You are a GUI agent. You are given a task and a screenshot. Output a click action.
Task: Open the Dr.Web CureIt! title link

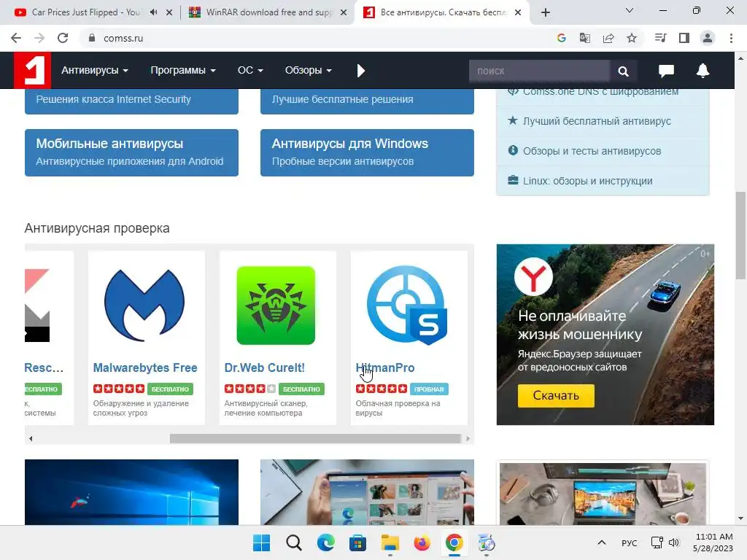(264, 367)
